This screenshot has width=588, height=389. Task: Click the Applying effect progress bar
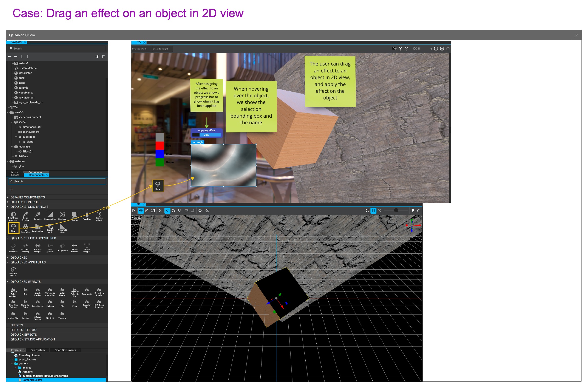(x=206, y=135)
